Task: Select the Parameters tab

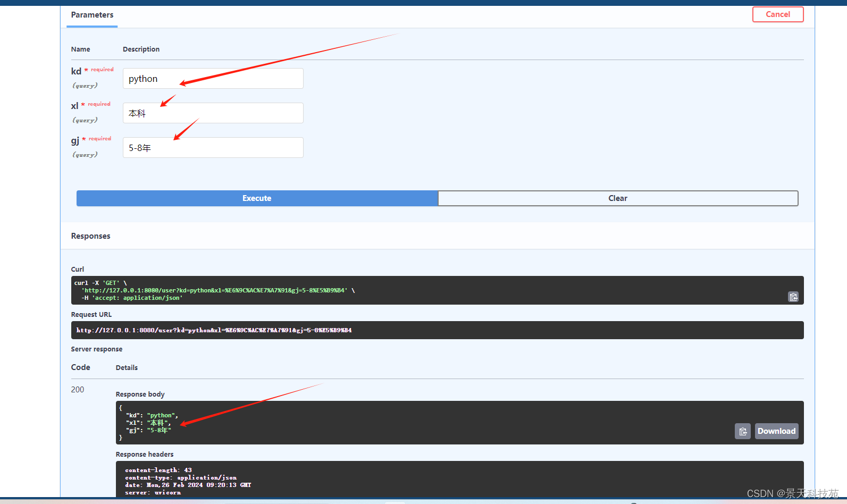Action: (92, 15)
